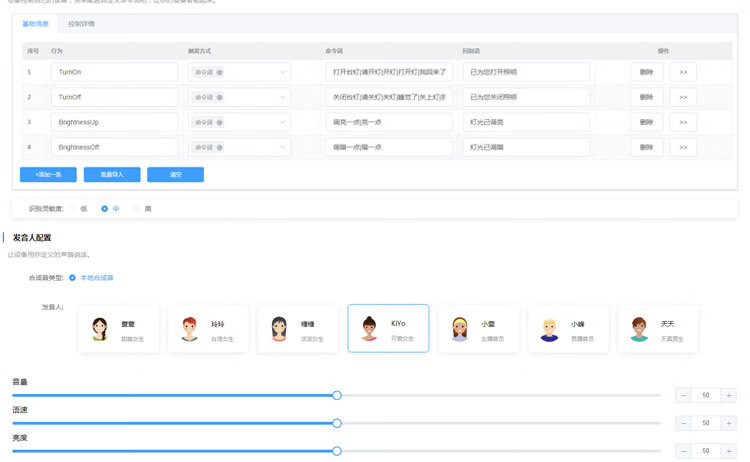Remove the 命令词 tag in the TurnOn row
This screenshot has width=750, height=462.
(220, 72)
